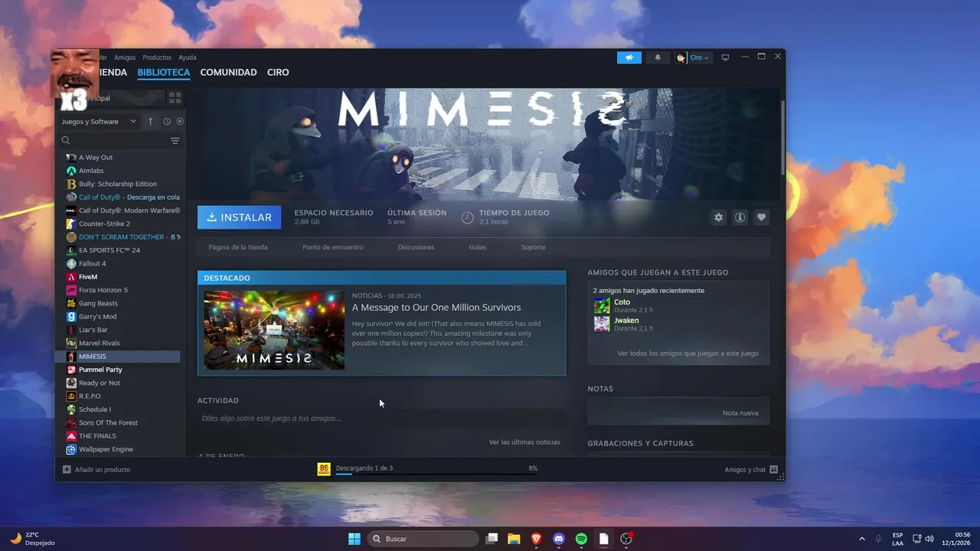Click the activity status input field
Image resolution: width=980 pixels, height=551 pixels.
point(381,419)
